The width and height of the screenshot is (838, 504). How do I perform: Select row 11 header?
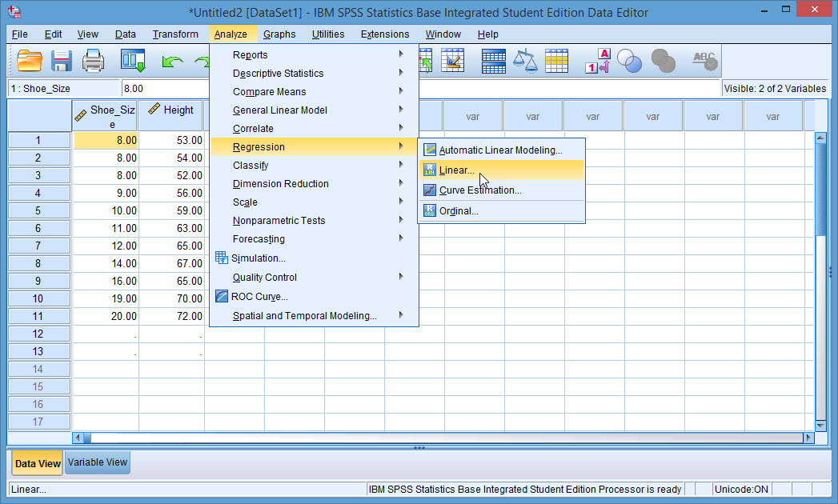coord(39,316)
